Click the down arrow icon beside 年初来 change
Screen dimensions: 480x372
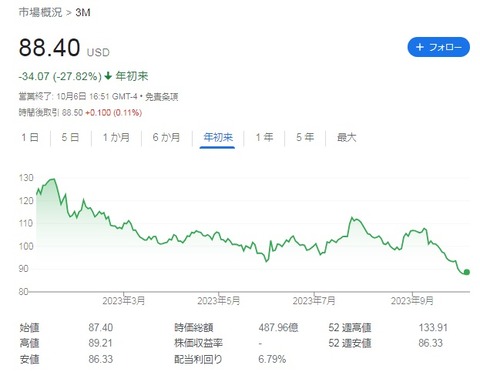(x=108, y=76)
